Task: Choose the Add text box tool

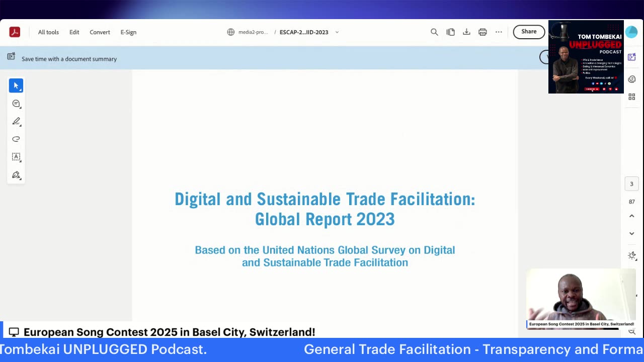Action: point(16,157)
